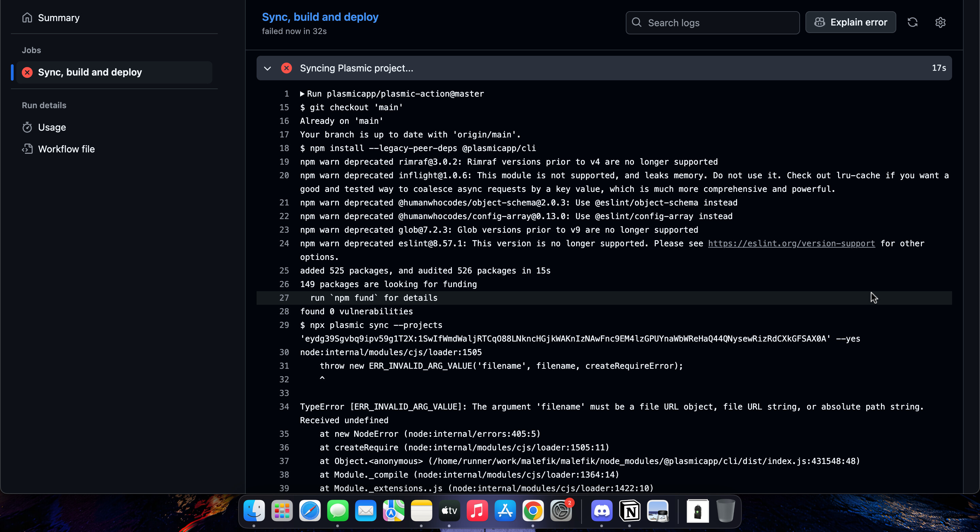The image size is (980, 532).
Task: Click the red failed status icon on step
Action: [x=287, y=68]
